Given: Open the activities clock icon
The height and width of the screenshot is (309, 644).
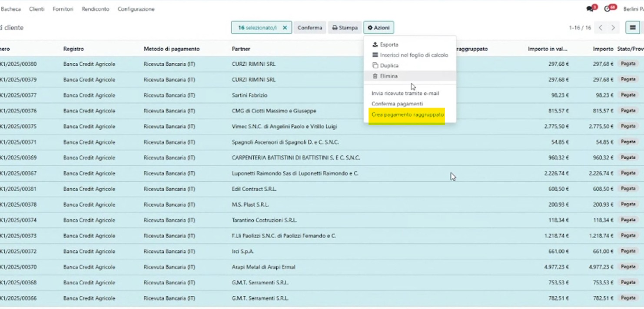Looking at the screenshot, I should coord(607,9).
